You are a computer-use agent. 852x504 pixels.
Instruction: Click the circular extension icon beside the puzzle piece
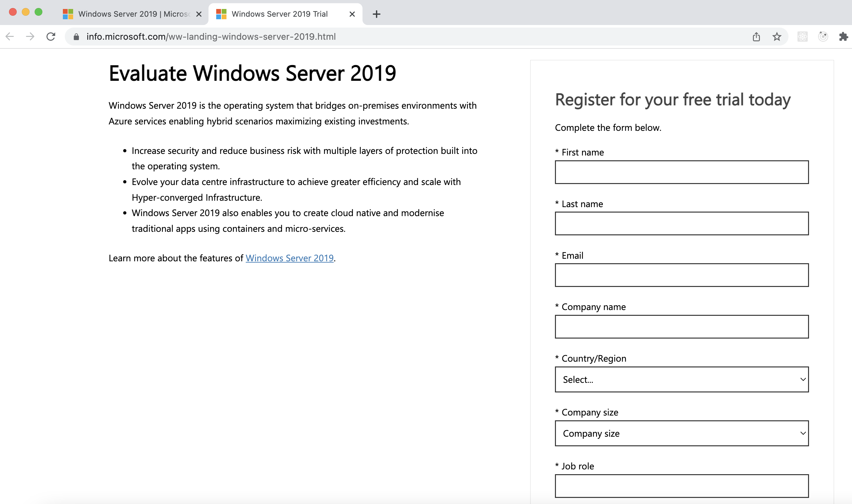coord(823,36)
